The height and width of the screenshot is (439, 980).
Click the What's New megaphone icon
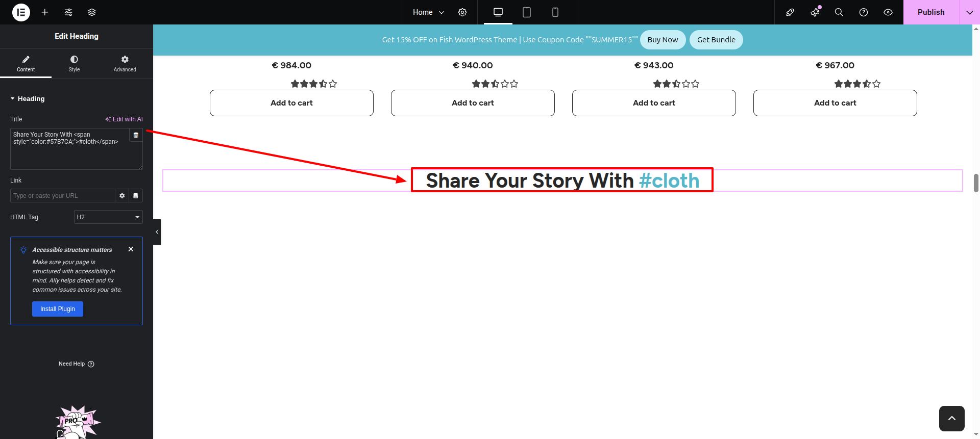pyautogui.click(x=815, y=12)
